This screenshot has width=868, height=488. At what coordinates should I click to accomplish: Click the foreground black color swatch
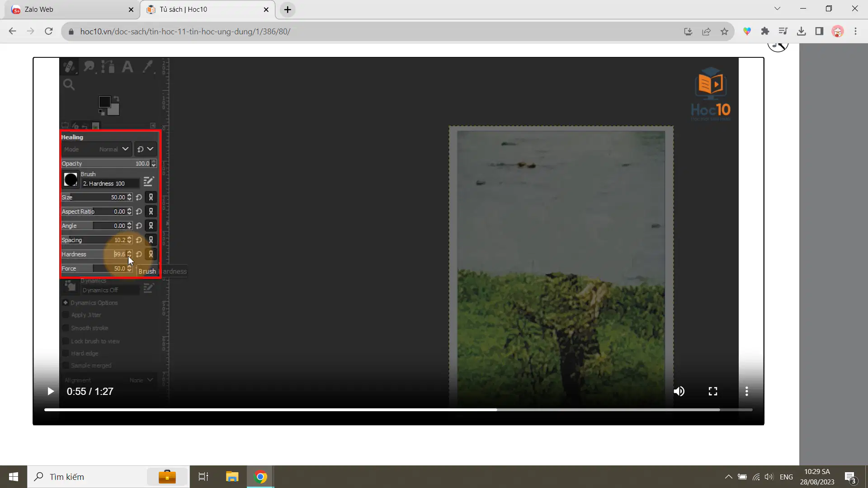click(105, 102)
